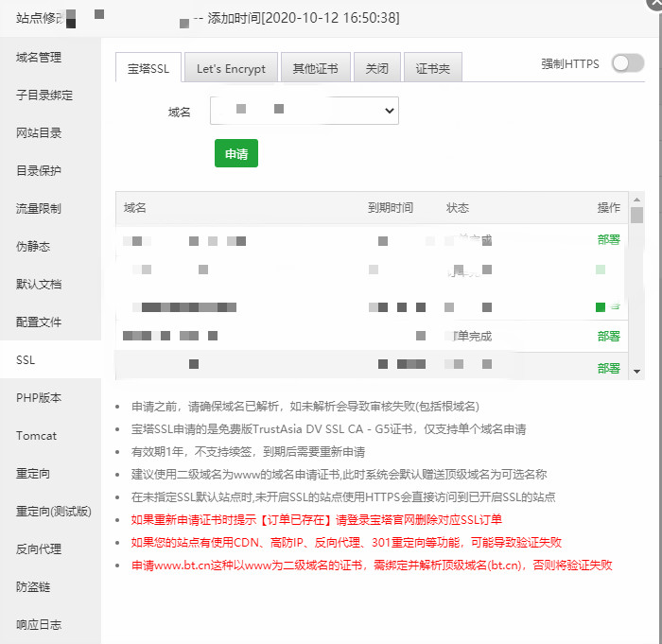Click the green 申请 button
The width and height of the screenshot is (662, 644).
coord(235,153)
